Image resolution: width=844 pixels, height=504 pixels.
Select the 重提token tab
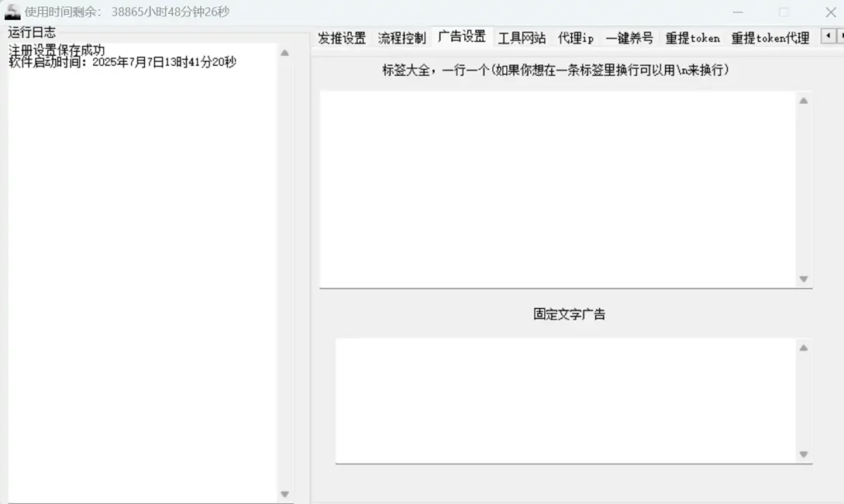coord(692,38)
